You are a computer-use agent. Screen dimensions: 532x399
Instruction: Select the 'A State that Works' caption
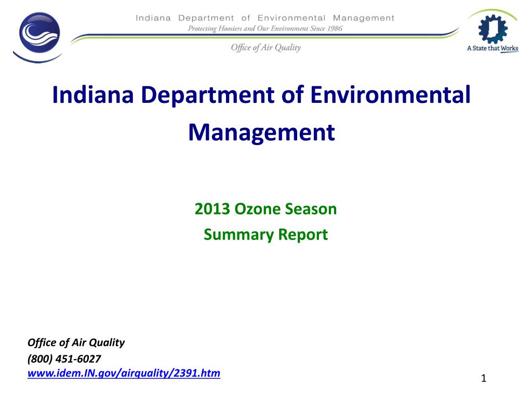click(493, 48)
